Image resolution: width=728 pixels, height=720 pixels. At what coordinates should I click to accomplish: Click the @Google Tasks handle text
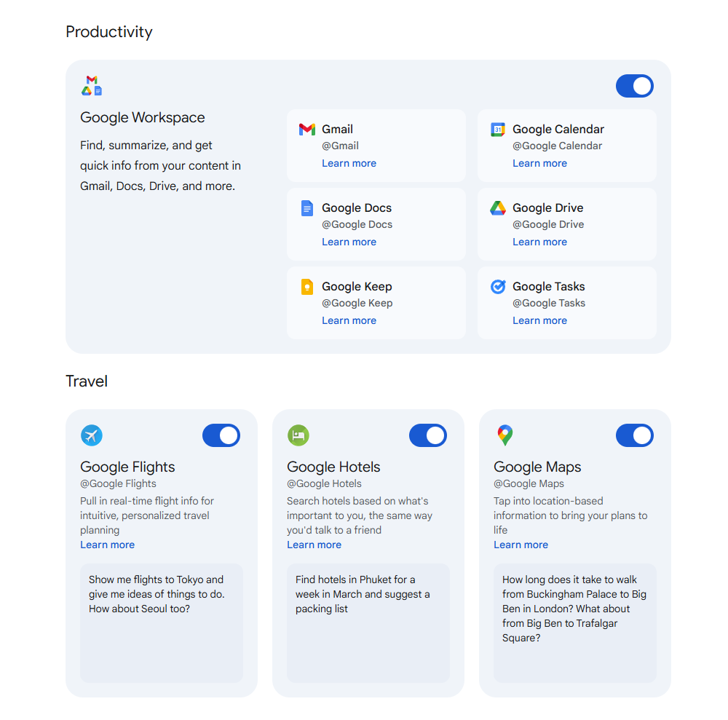point(549,304)
